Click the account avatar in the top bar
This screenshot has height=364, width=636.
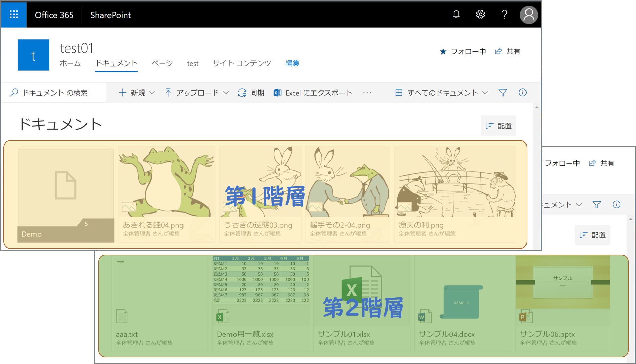pos(529,15)
